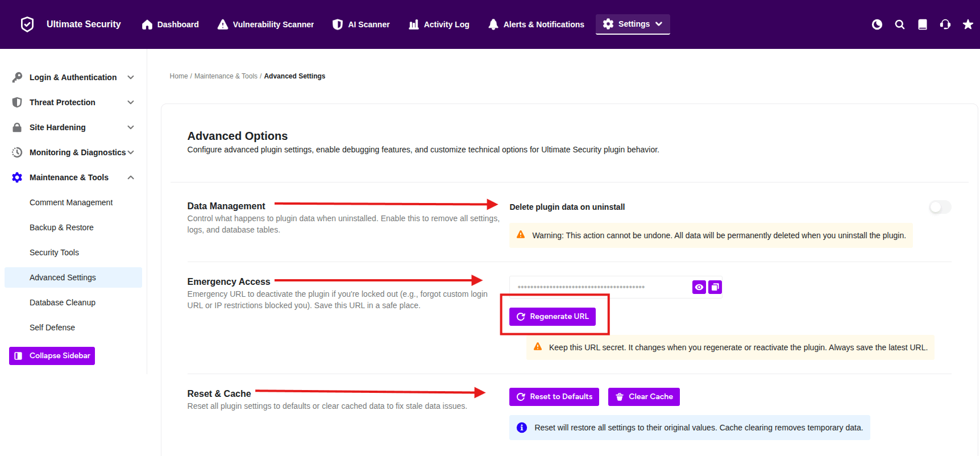Open search with the magnifier icon
980x456 pixels.
click(900, 24)
